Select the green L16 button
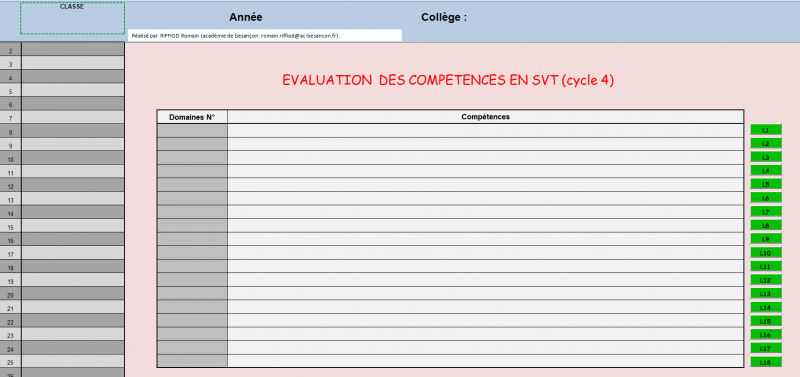Image resolution: width=800 pixels, height=377 pixels. [x=765, y=335]
